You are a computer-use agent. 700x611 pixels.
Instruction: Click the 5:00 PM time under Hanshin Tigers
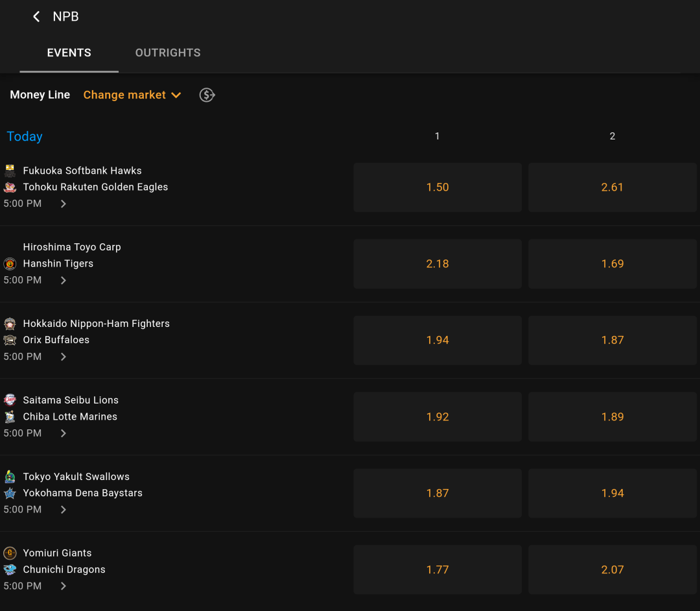tap(22, 280)
